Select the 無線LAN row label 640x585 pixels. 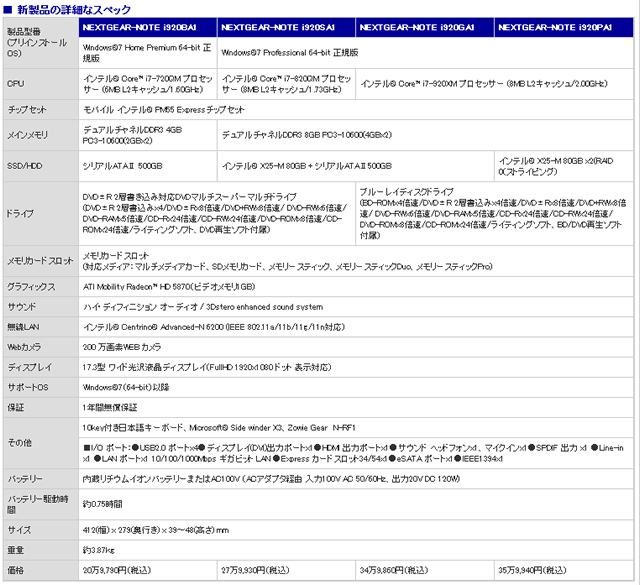(x=41, y=327)
